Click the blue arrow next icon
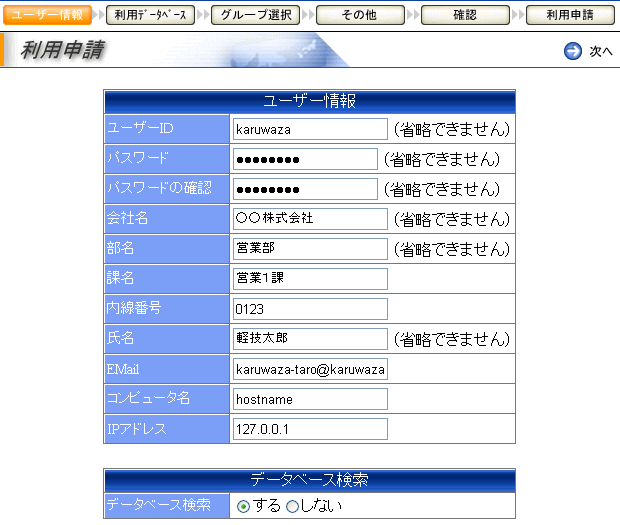This screenshot has height=525, width=620. (x=573, y=51)
